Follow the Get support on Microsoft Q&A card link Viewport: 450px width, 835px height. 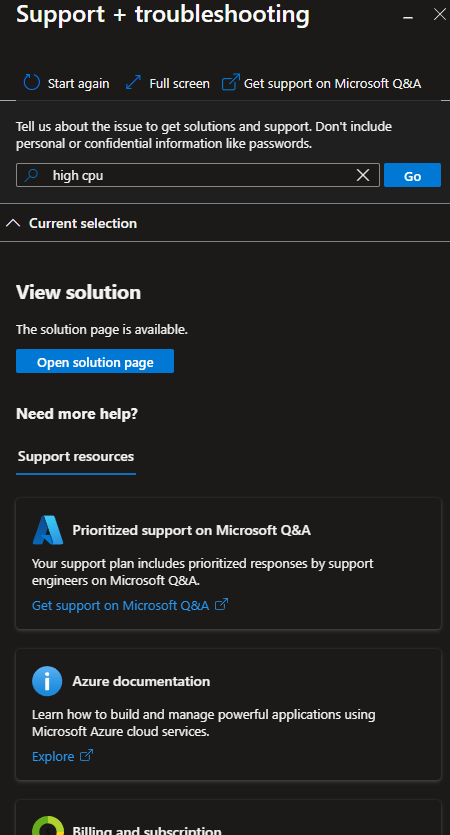120,605
